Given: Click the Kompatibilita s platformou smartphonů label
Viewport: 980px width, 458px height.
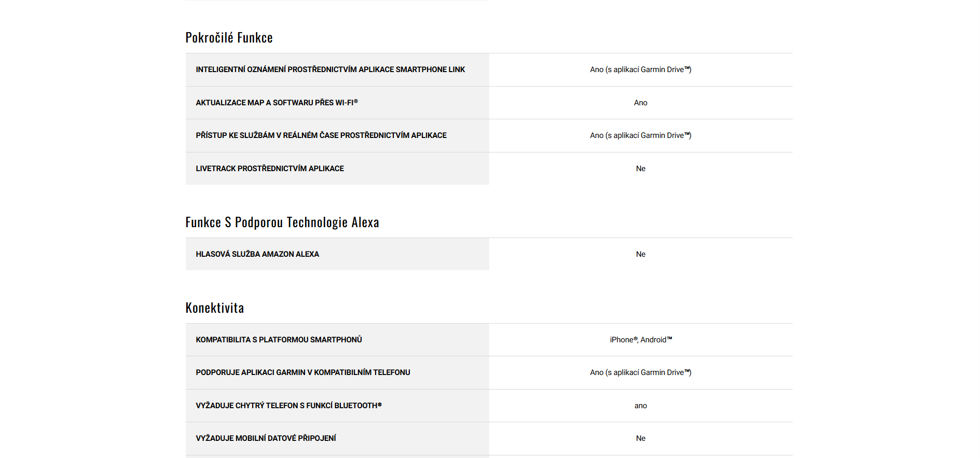Looking at the screenshot, I should (x=279, y=340).
